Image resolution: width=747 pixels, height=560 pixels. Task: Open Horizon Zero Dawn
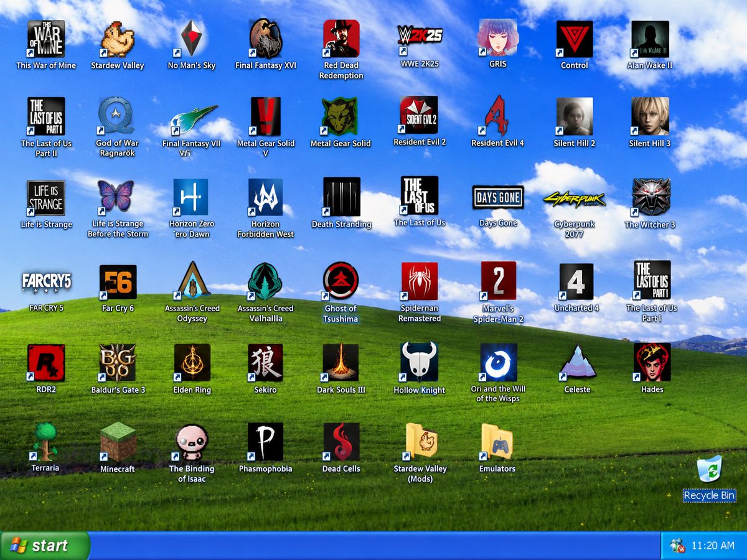(x=191, y=197)
